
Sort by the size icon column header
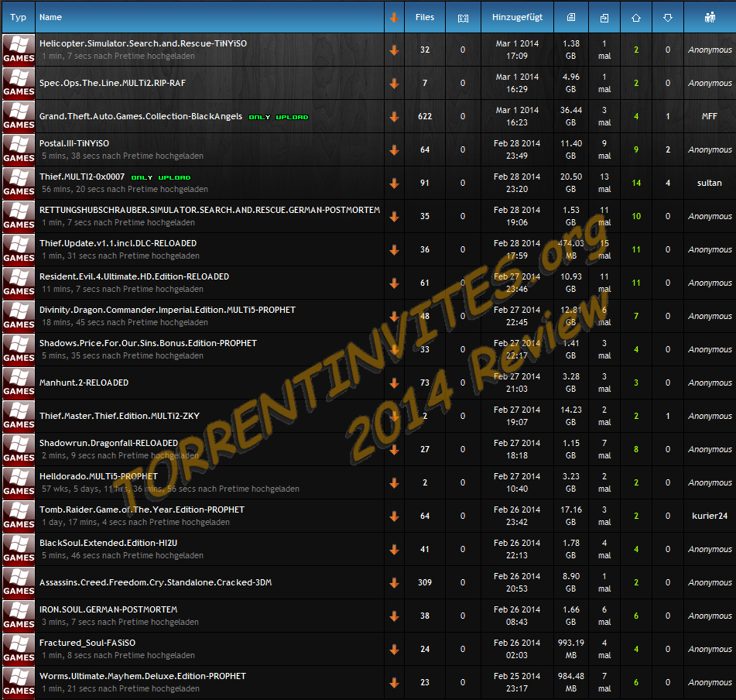(571, 17)
